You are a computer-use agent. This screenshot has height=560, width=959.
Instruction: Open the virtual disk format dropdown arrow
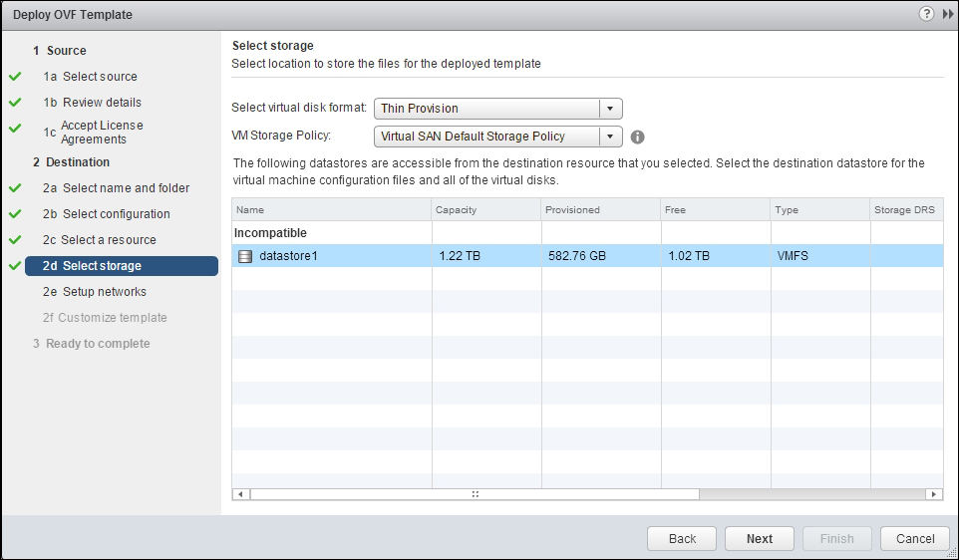point(610,109)
